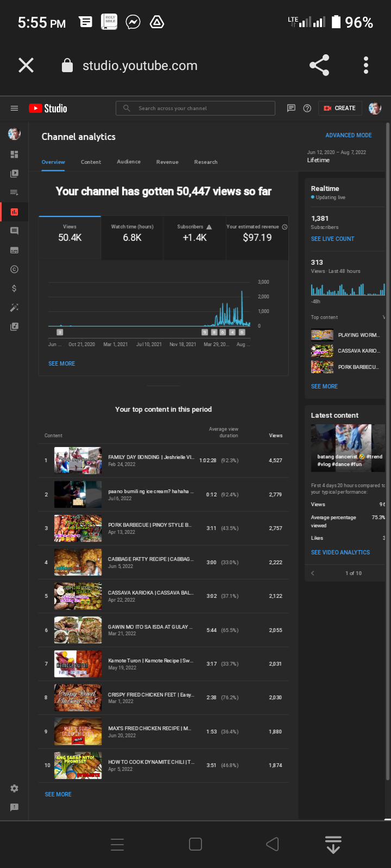Click SEE VIDEO ANALYTICS link
This screenshot has height=868, width=391.
point(340,552)
